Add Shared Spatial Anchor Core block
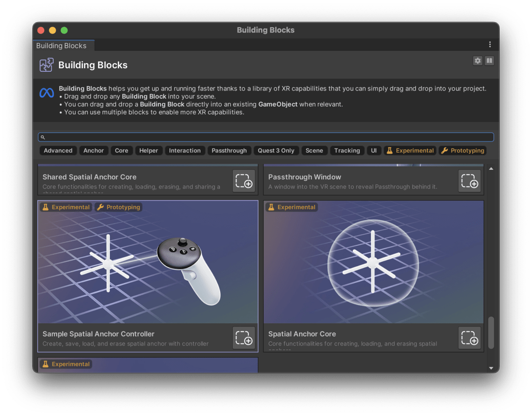The width and height of the screenshot is (532, 416). pyautogui.click(x=244, y=181)
